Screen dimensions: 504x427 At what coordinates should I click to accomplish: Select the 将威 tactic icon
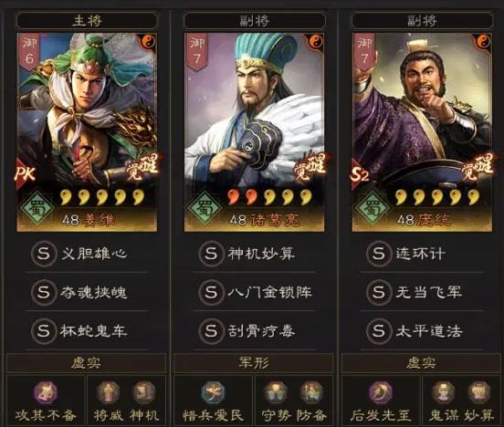tap(109, 392)
